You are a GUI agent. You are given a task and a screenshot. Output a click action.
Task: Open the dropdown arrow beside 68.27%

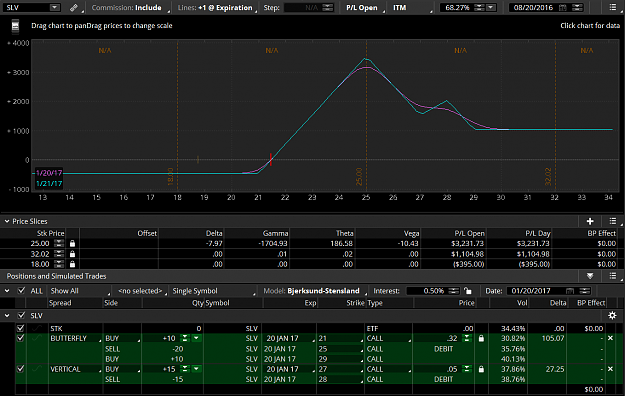[491, 8]
